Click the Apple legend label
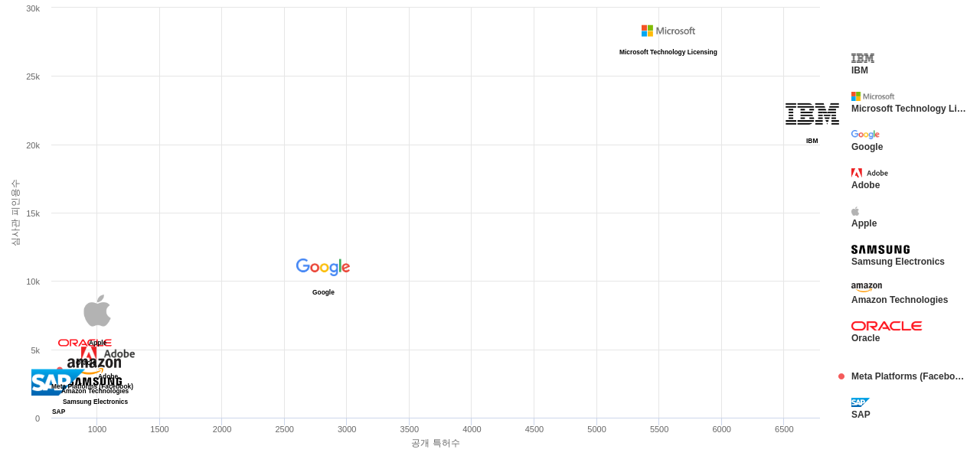The width and height of the screenshot is (980, 459). point(864,223)
